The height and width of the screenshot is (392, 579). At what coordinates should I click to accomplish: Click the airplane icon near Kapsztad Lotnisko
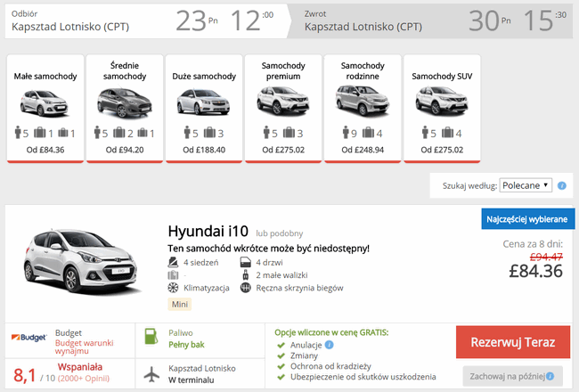pos(151,375)
